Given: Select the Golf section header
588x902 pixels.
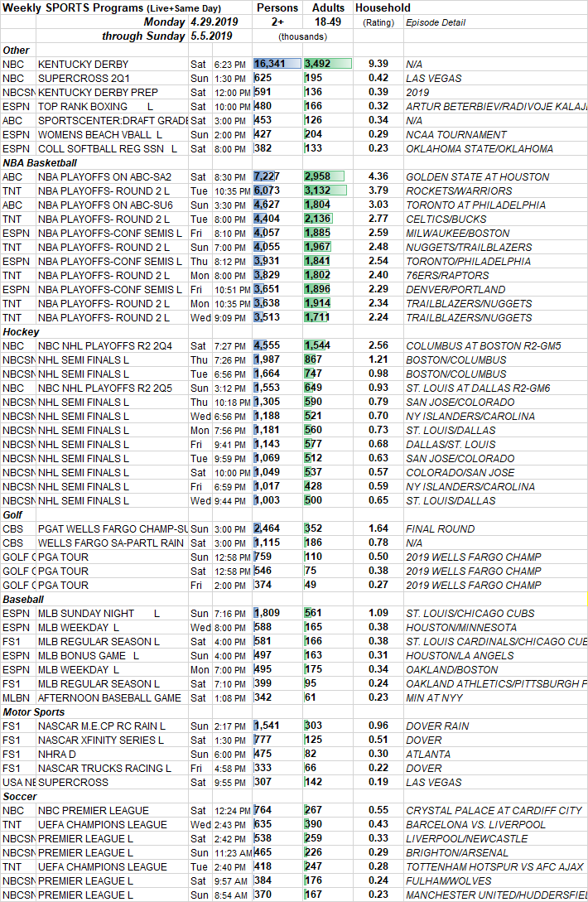Looking at the screenshot, I should (12, 515).
